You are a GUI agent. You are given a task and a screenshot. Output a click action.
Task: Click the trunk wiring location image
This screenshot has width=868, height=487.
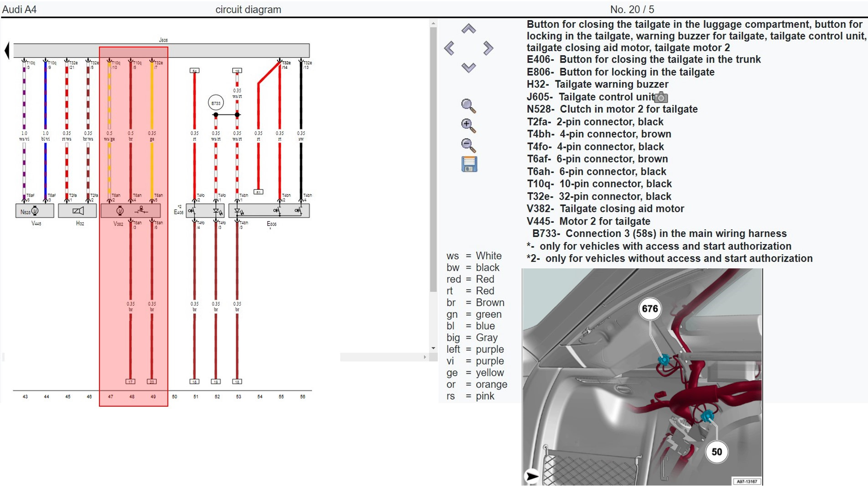(642, 377)
